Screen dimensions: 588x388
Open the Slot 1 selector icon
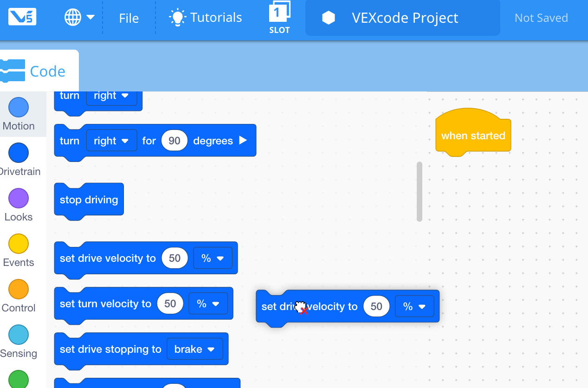click(279, 17)
